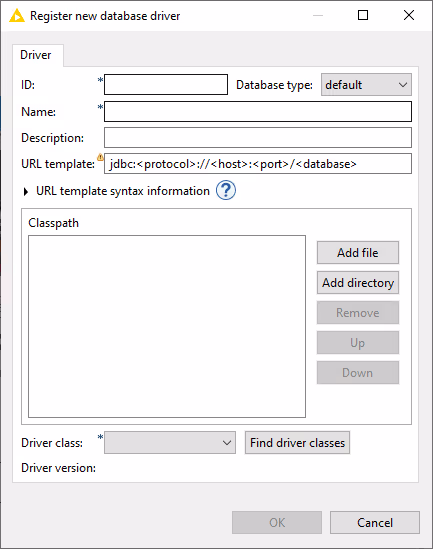Open the Driver class combo box

click(x=170, y=443)
